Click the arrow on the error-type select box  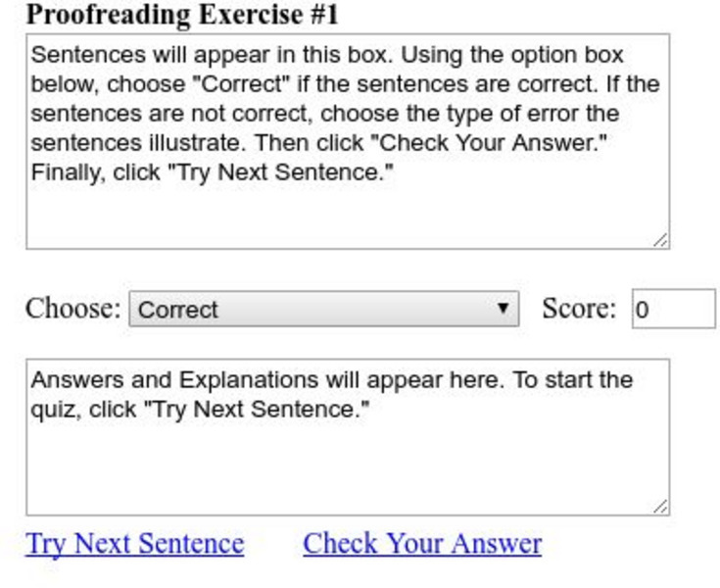503,309
